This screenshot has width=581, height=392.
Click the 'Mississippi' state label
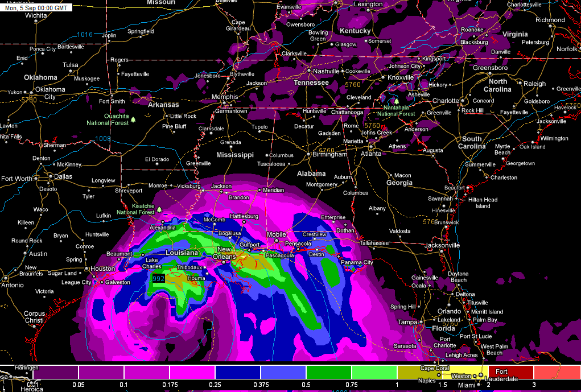pos(235,155)
